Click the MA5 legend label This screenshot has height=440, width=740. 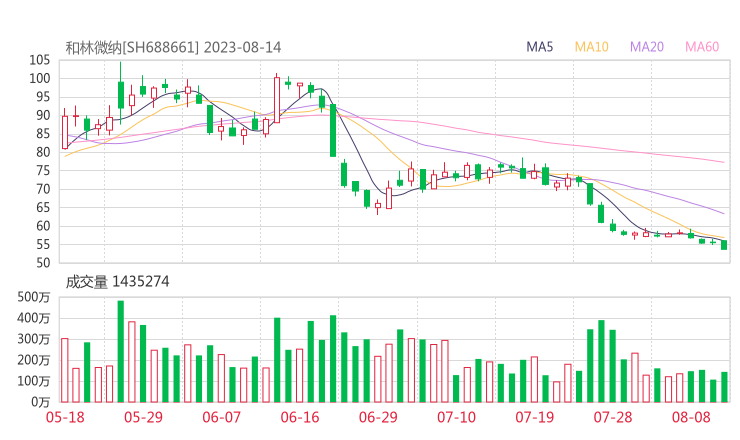point(539,47)
